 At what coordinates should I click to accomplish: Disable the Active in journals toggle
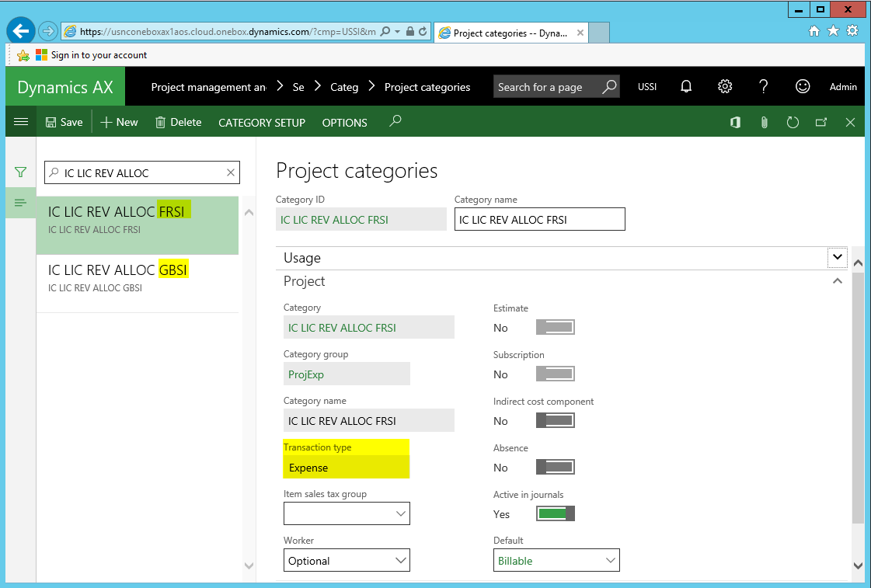tap(555, 514)
